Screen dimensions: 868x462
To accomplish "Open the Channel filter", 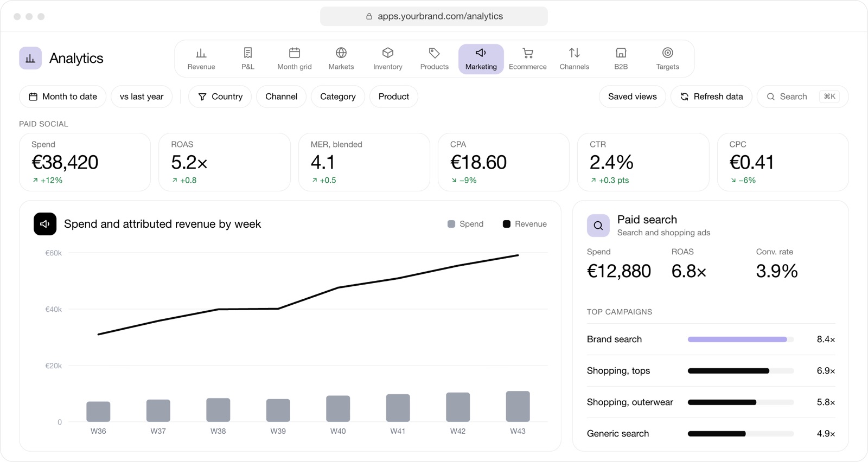I will click(282, 97).
